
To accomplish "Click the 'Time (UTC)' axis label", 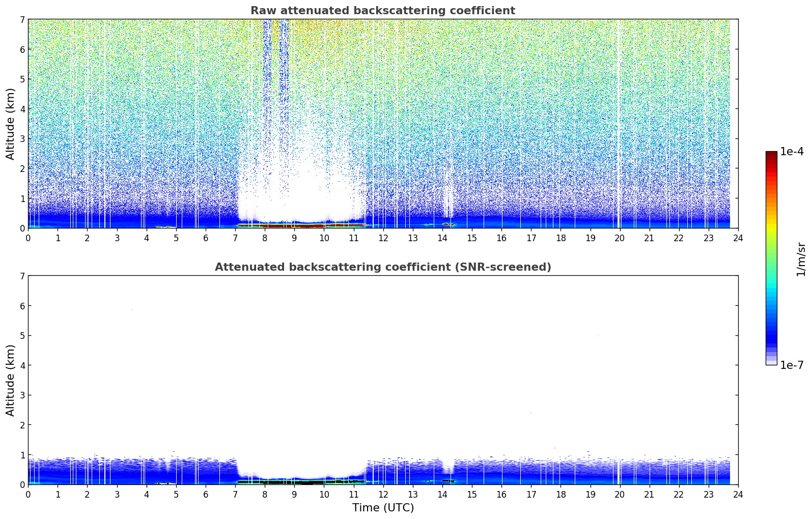I will coord(383,508).
